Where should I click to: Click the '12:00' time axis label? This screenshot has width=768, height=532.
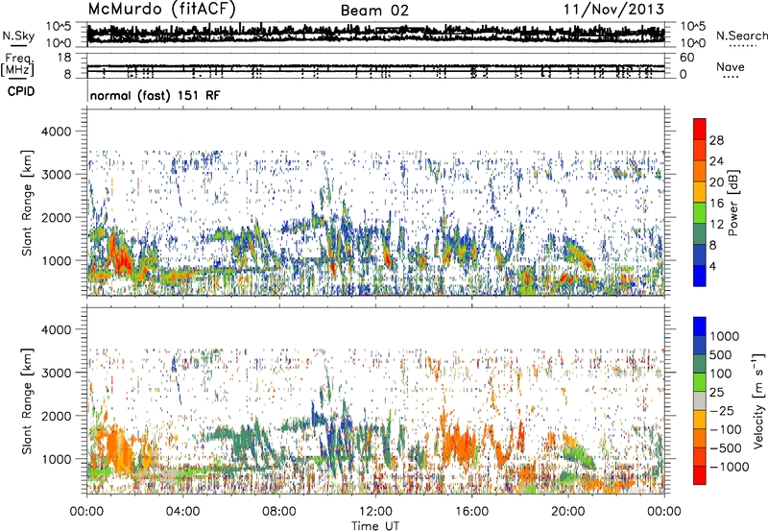coord(375,512)
